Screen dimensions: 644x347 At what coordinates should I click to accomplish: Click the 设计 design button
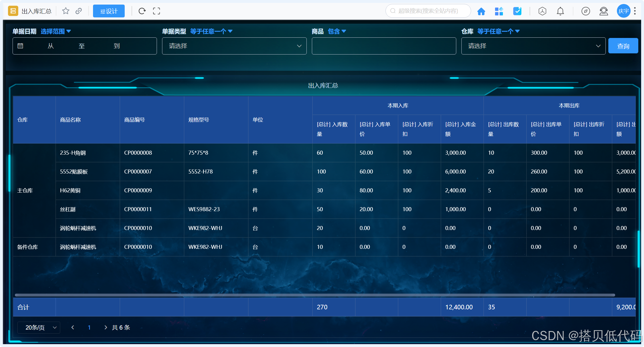(109, 11)
